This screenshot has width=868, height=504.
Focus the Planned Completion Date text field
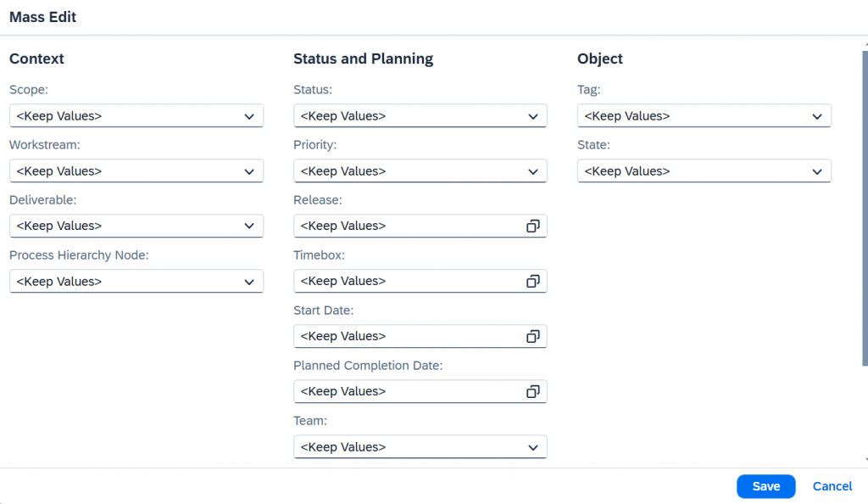409,391
